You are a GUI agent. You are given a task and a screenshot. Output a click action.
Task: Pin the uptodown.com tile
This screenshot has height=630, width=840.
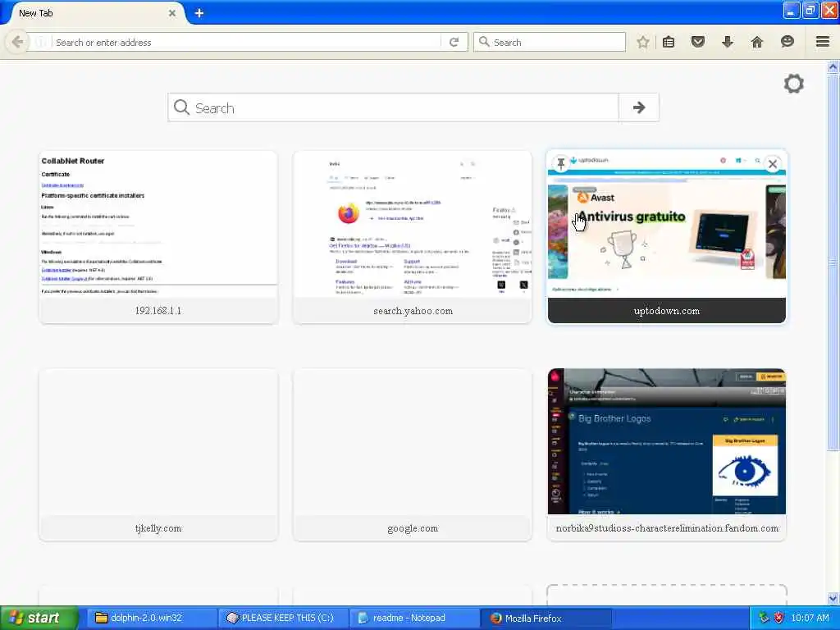tap(561, 163)
